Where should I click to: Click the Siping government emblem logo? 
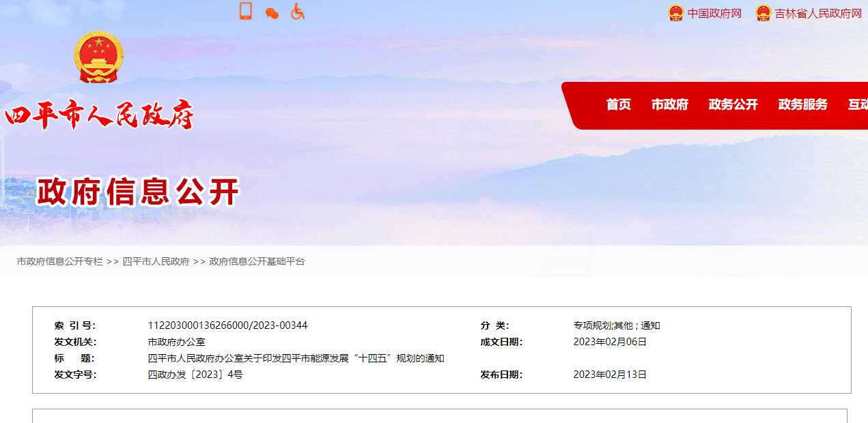[99, 58]
